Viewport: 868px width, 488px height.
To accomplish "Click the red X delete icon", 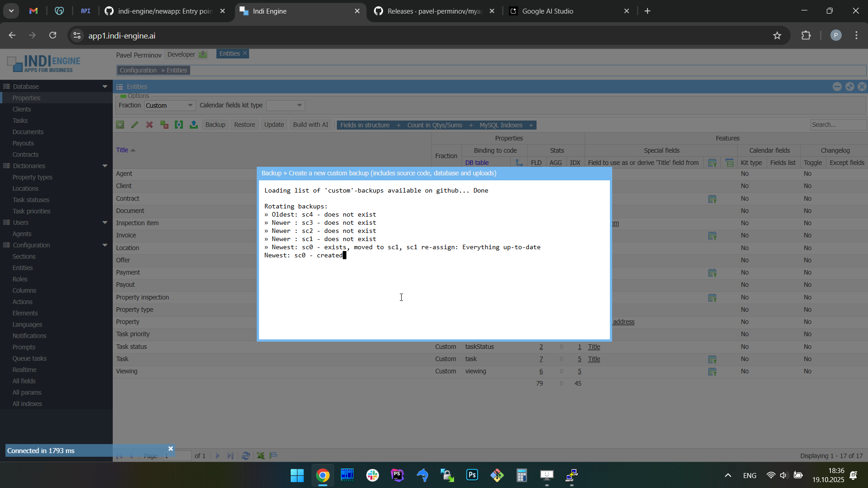I will click(x=149, y=125).
